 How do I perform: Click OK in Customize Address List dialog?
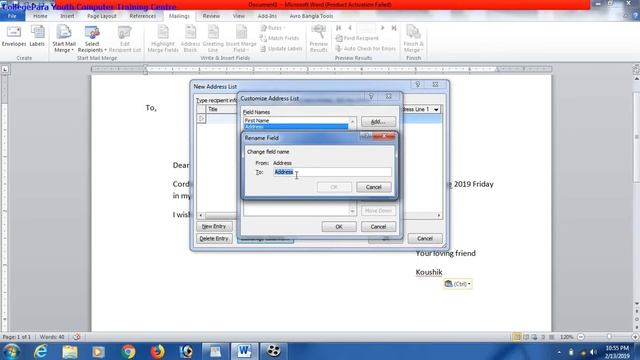click(x=339, y=227)
